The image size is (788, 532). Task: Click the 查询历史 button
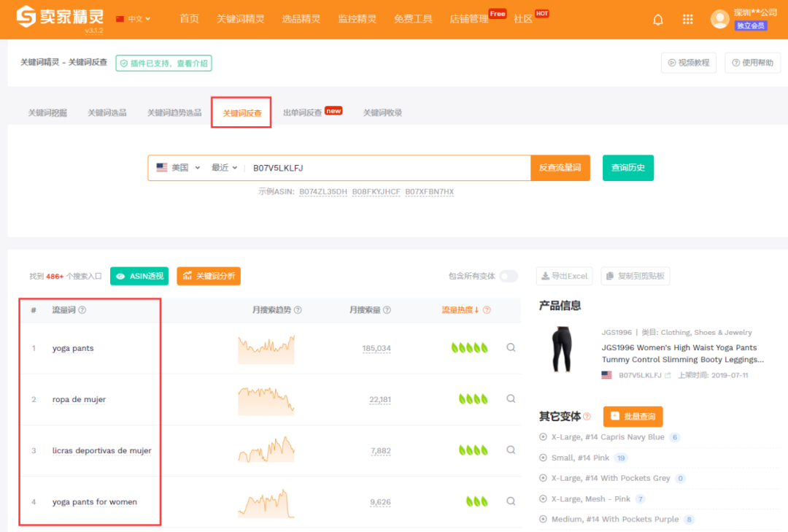(627, 168)
